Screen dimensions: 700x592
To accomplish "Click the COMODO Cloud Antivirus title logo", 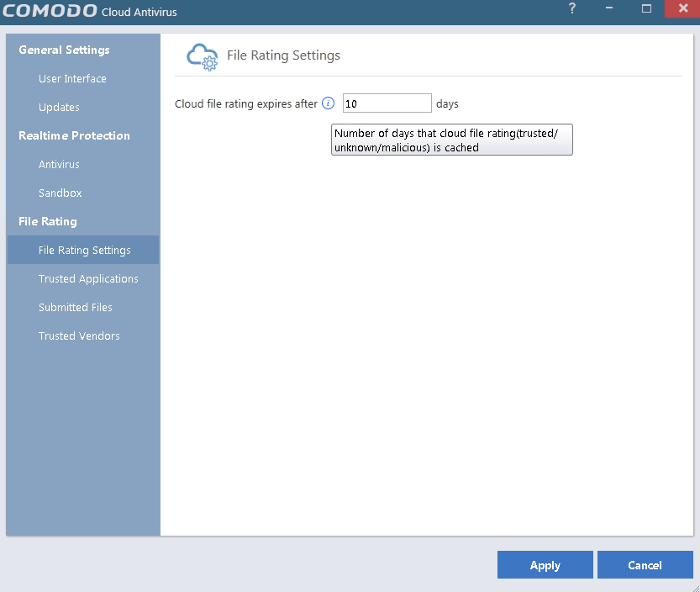I will point(90,11).
